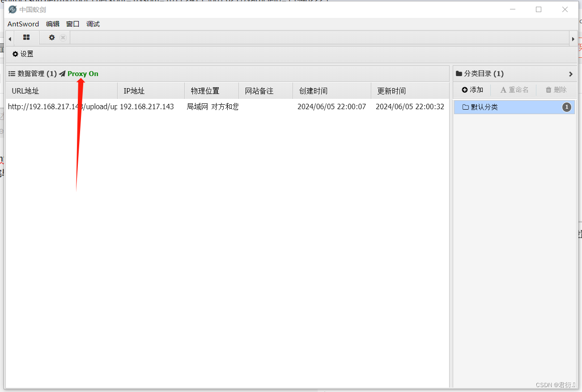Click the 设置 button
The width and height of the screenshot is (582, 392).
(x=23, y=54)
